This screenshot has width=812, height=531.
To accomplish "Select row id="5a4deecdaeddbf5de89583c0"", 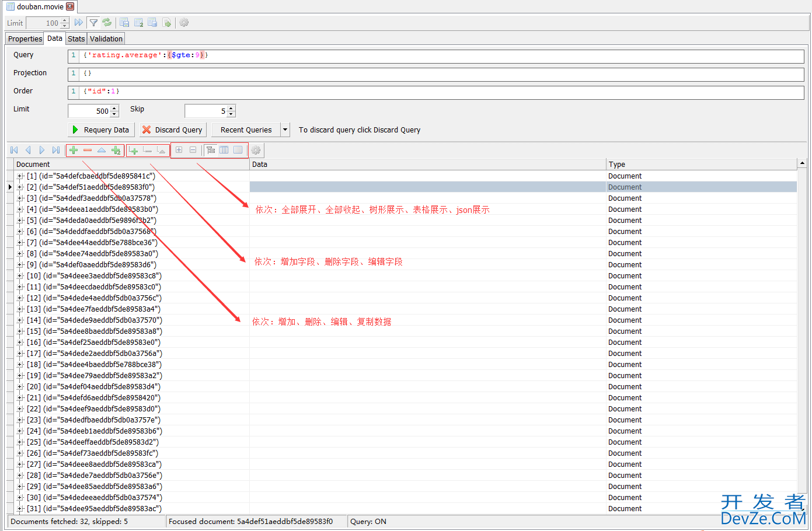I will 94,287.
